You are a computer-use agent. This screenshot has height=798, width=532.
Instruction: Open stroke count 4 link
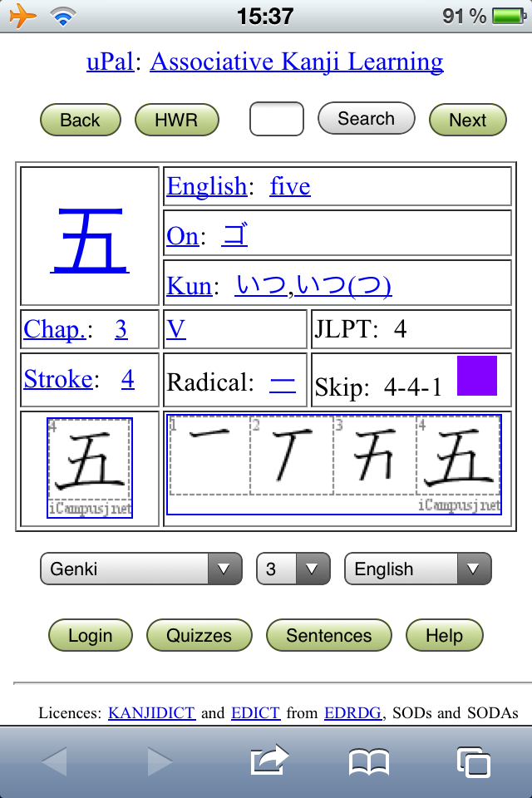pos(128,379)
